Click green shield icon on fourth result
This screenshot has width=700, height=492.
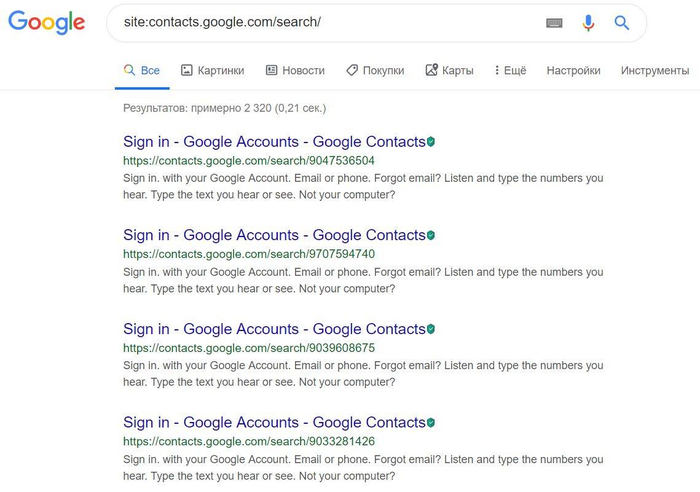coord(431,423)
